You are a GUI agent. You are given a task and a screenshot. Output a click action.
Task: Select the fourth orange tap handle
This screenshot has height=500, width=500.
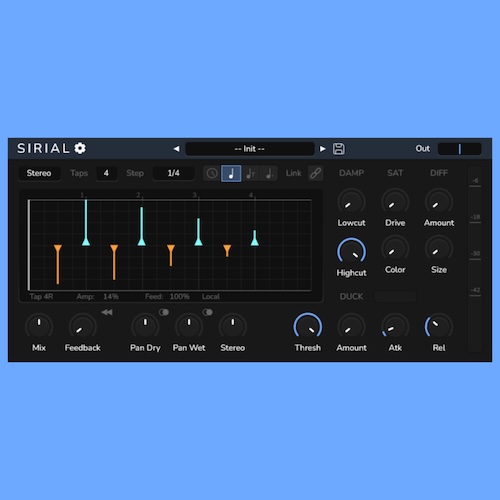pyautogui.click(x=227, y=248)
